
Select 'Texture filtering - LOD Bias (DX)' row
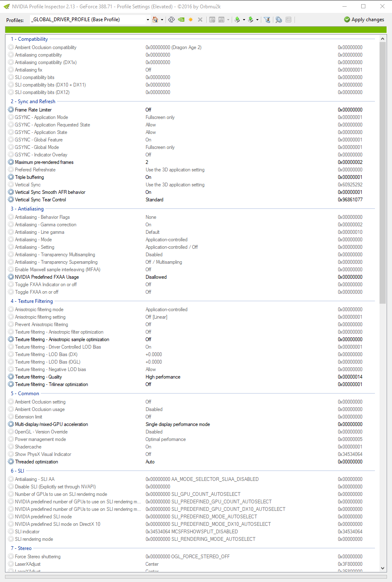[x=191, y=354]
